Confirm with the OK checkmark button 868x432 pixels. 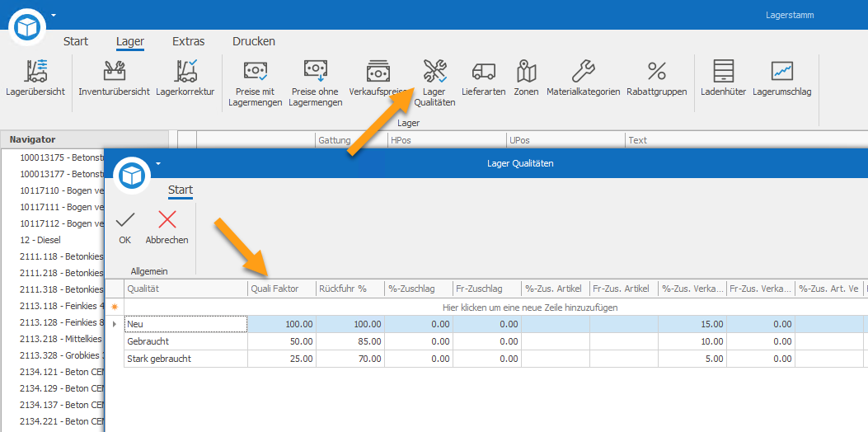(125, 228)
